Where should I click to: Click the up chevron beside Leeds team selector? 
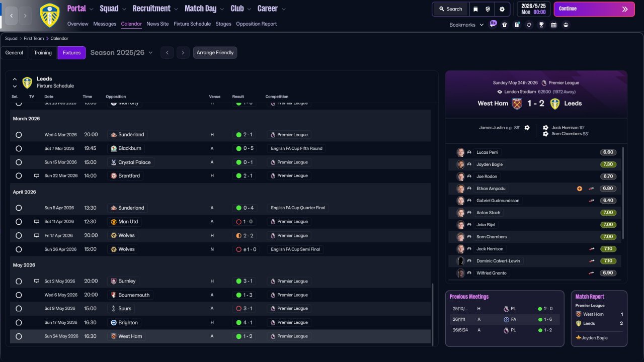click(15, 79)
